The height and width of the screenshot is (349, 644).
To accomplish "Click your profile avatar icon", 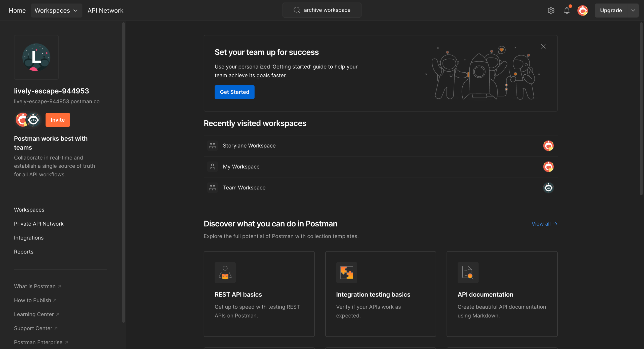I will (583, 10).
